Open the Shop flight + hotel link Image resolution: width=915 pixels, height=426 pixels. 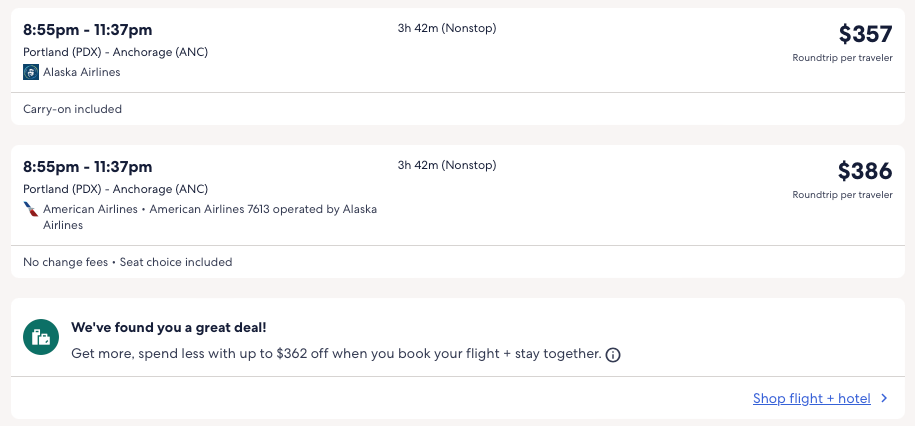pyautogui.click(x=811, y=399)
